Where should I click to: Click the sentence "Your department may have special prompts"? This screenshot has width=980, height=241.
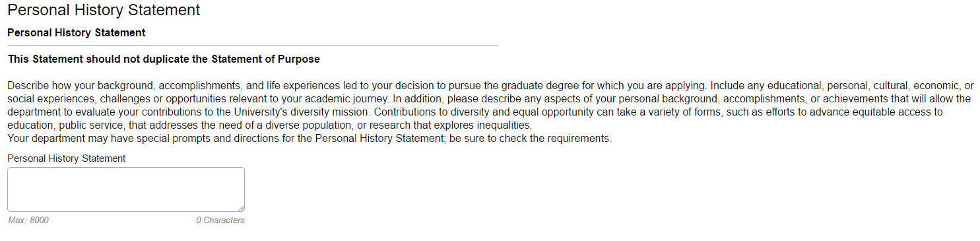tap(310, 139)
